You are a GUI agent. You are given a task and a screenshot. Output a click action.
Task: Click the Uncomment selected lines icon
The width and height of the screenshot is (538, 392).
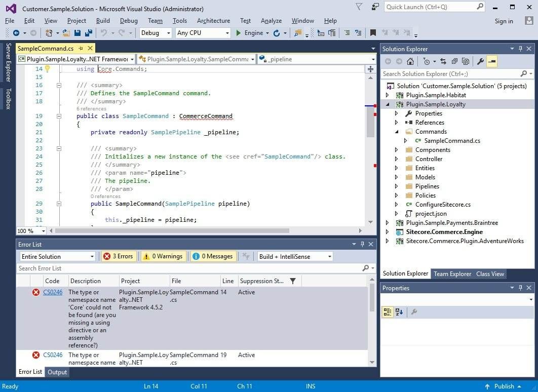click(x=358, y=33)
